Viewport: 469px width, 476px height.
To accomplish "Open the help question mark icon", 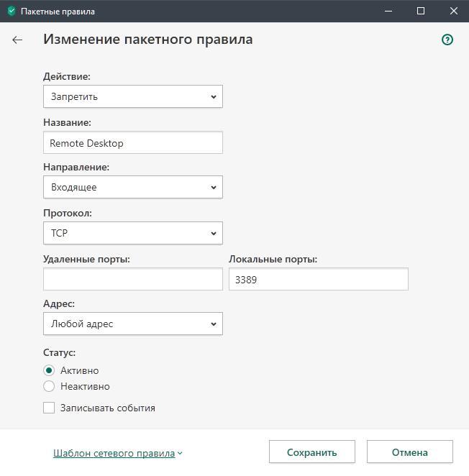I will coord(447,40).
